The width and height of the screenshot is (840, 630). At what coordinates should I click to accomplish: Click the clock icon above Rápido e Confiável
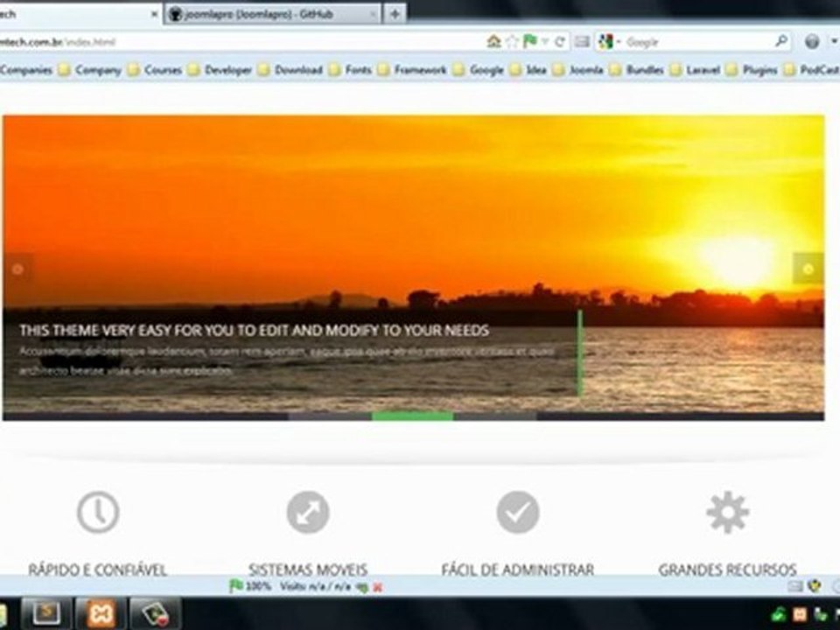(x=98, y=512)
